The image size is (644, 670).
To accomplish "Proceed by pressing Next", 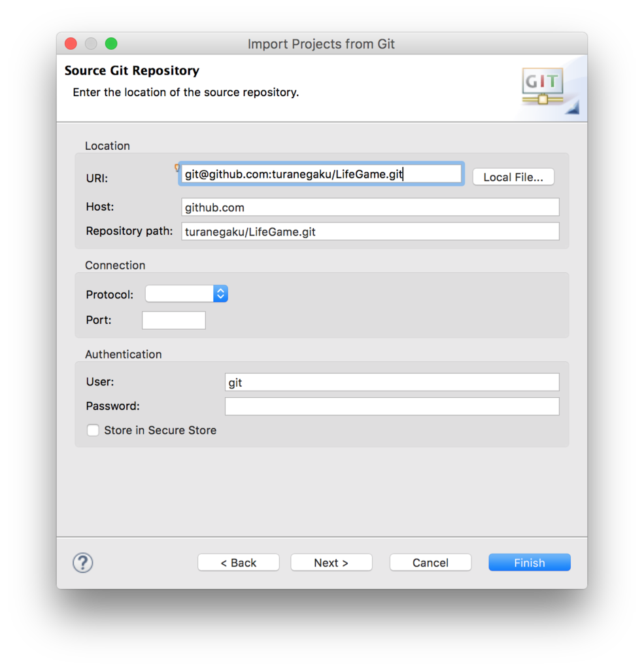I will click(x=331, y=562).
